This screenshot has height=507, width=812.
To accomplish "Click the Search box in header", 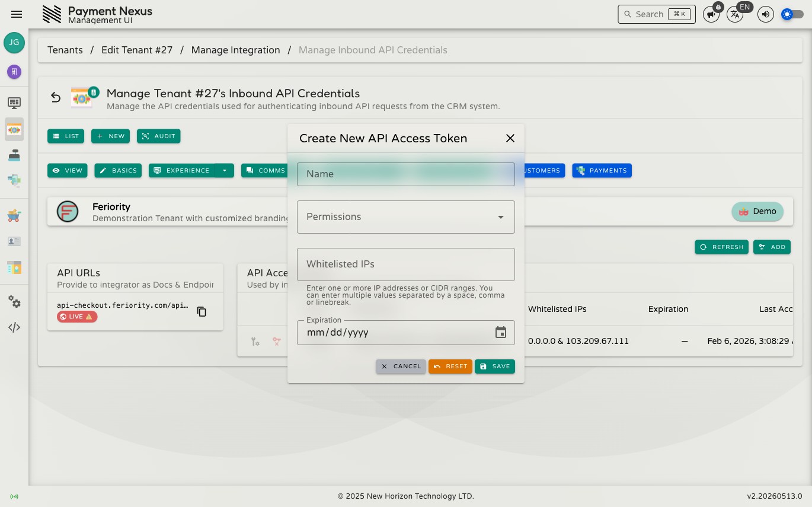I will (657, 14).
